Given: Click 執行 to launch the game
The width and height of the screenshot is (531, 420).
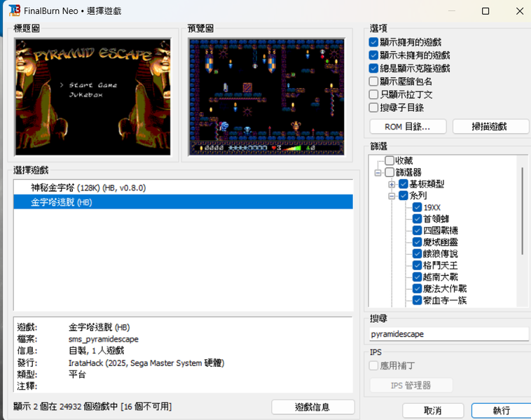Looking at the screenshot, I should [x=502, y=410].
